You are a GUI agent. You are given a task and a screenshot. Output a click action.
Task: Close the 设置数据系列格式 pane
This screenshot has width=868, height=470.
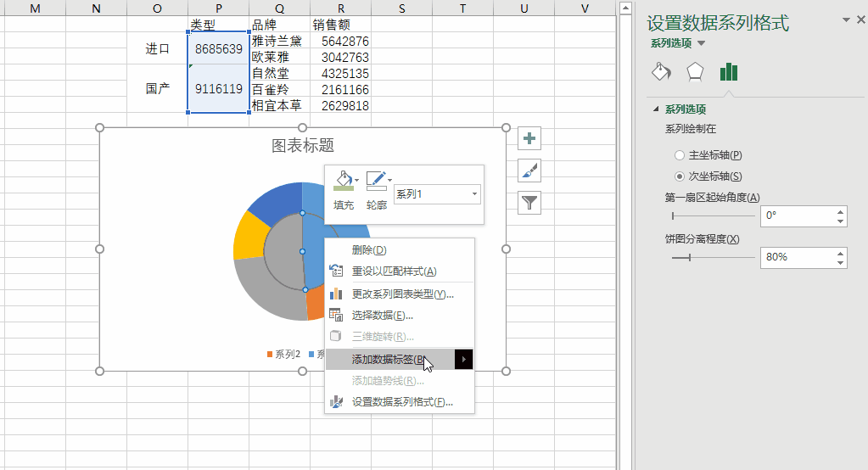tap(861, 20)
